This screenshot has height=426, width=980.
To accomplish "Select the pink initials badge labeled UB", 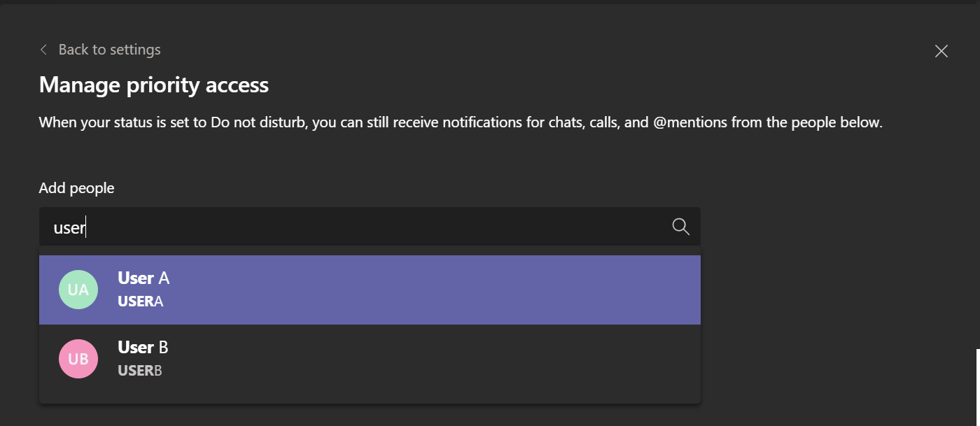I will (78, 358).
